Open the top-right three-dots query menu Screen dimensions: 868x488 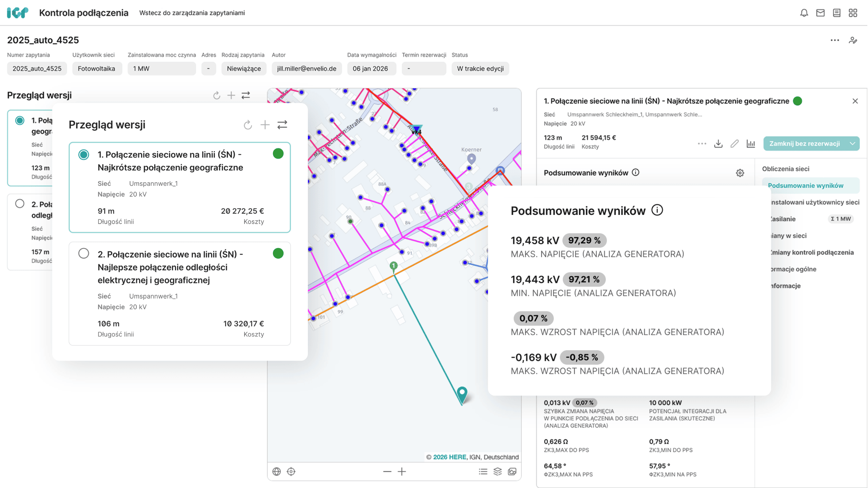point(835,40)
